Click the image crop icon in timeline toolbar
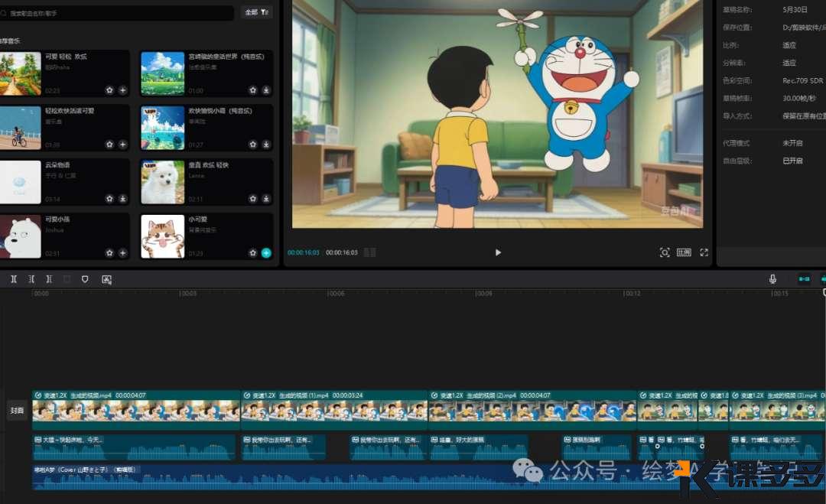 click(106, 279)
